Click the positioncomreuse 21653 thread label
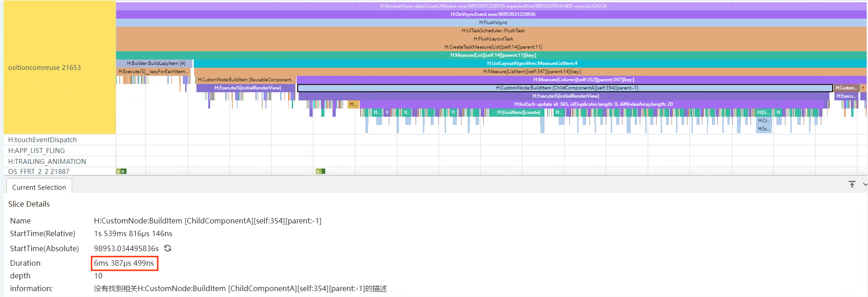Image resolution: width=868 pixels, height=297 pixels. click(x=44, y=67)
